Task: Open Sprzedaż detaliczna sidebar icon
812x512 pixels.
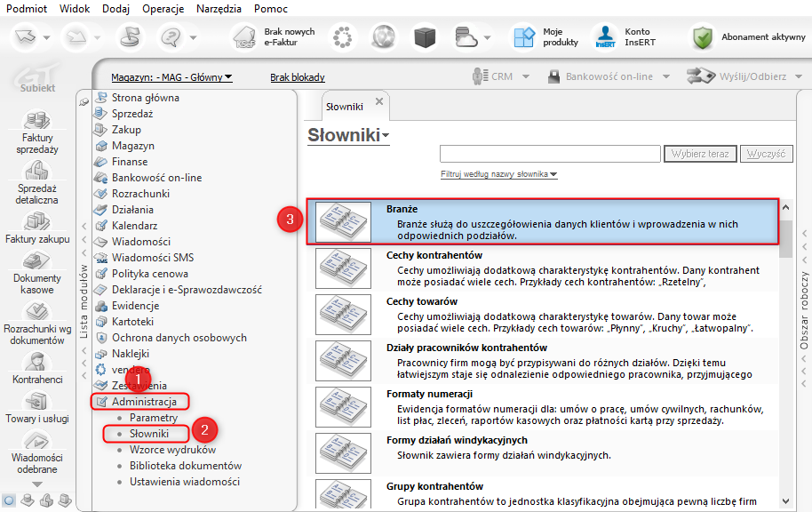Action: click(x=36, y=171)
